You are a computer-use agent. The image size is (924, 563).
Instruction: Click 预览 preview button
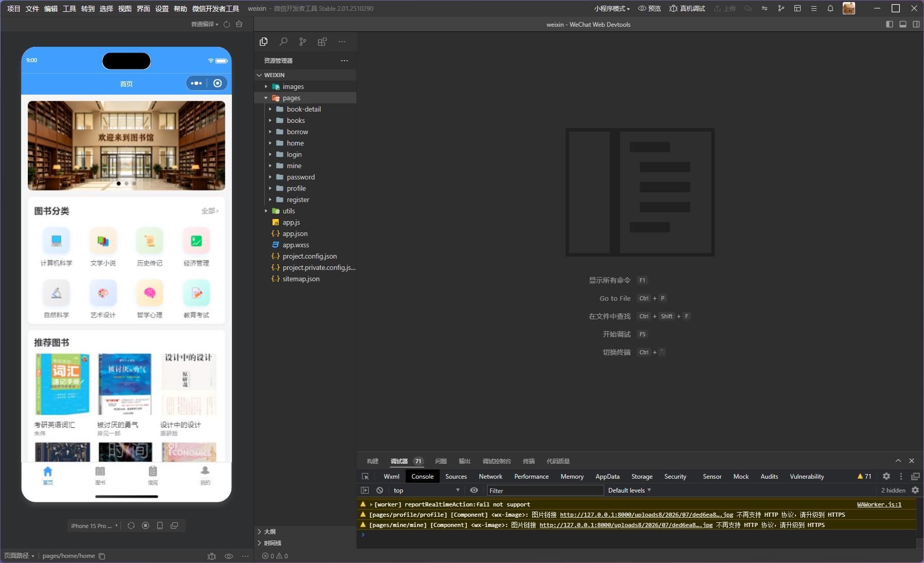(649, 8)
